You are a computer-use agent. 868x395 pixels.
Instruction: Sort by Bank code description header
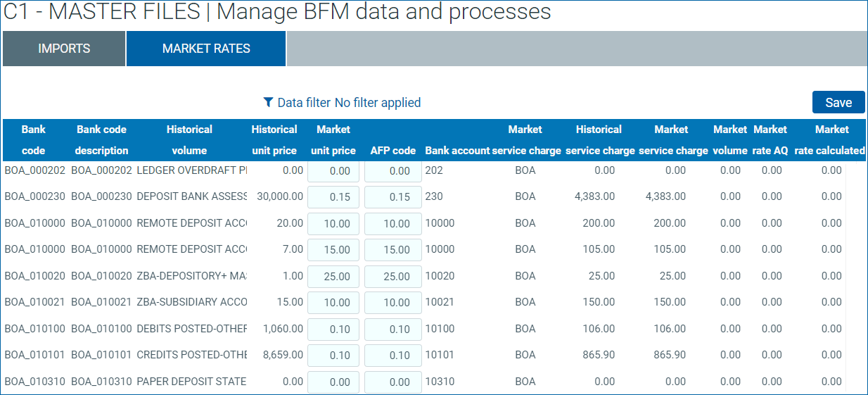102,140
